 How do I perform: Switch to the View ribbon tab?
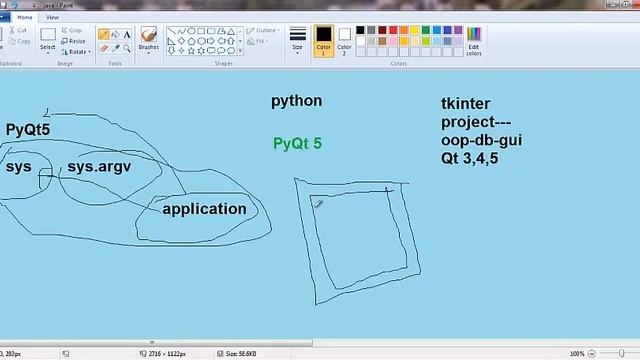point(52,18)
